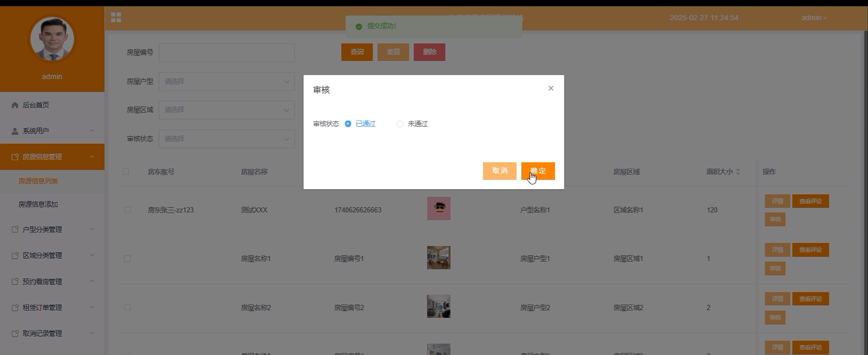Expand the 租赁订单管理 chevron
This screenshot has width=868, height=355.
click(92, 307)
